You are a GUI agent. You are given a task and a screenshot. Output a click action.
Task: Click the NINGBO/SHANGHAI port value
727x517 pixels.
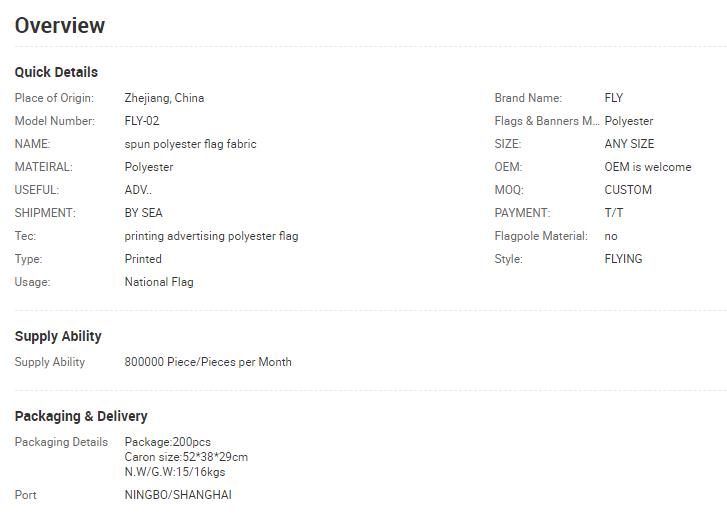[x=178, y=495]
